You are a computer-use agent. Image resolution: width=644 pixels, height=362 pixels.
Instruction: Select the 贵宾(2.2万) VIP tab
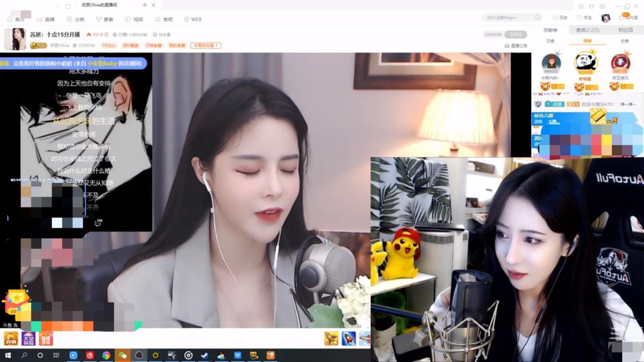pos(587,30)
